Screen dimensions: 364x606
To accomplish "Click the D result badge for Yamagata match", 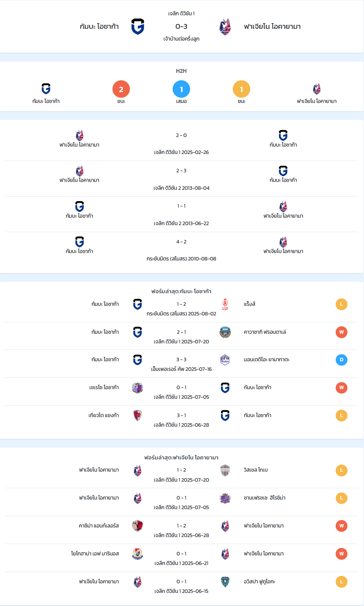I will coord(341,360).
